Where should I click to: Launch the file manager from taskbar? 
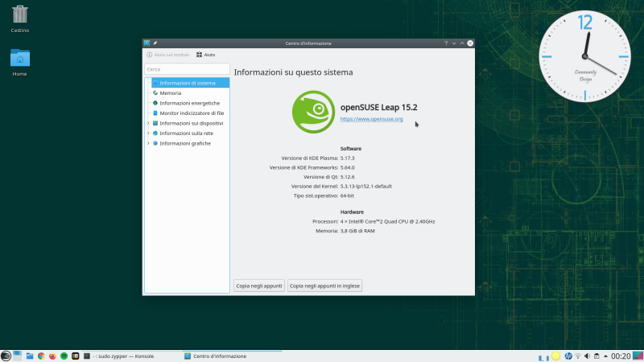pyautogui.click(x=30, y=356)
